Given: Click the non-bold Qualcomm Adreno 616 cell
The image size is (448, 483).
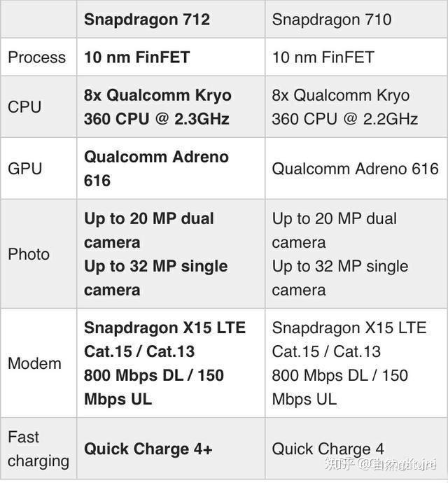Looking at the screenshot, I should (355, 169).
